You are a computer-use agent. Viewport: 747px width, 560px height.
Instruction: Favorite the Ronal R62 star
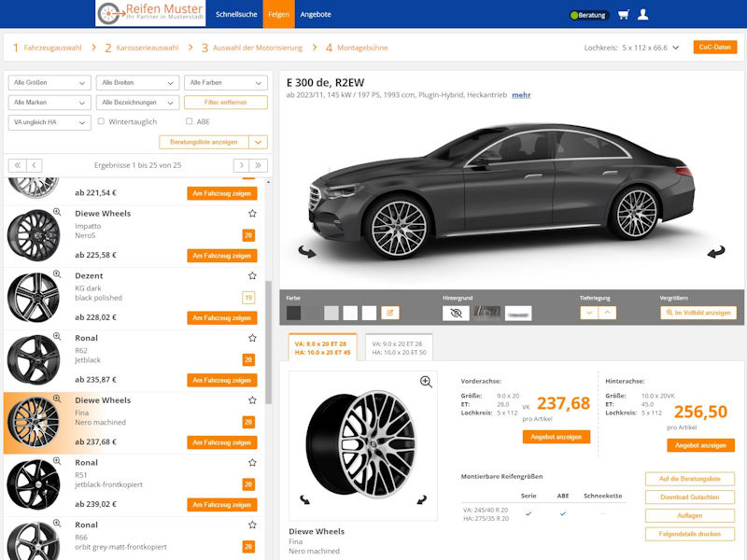tap(252, 338)
